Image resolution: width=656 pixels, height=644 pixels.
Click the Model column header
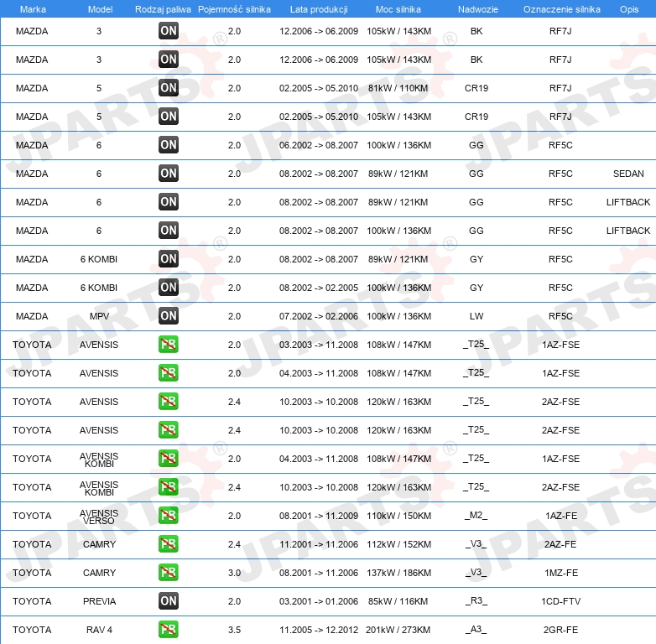pyautogui.click(x=100, y=9)
